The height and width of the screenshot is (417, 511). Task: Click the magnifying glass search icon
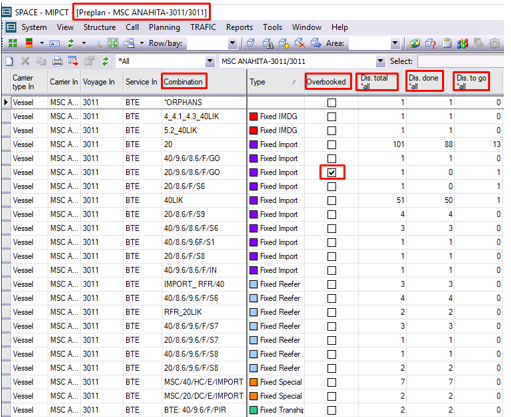pos(97,43)
